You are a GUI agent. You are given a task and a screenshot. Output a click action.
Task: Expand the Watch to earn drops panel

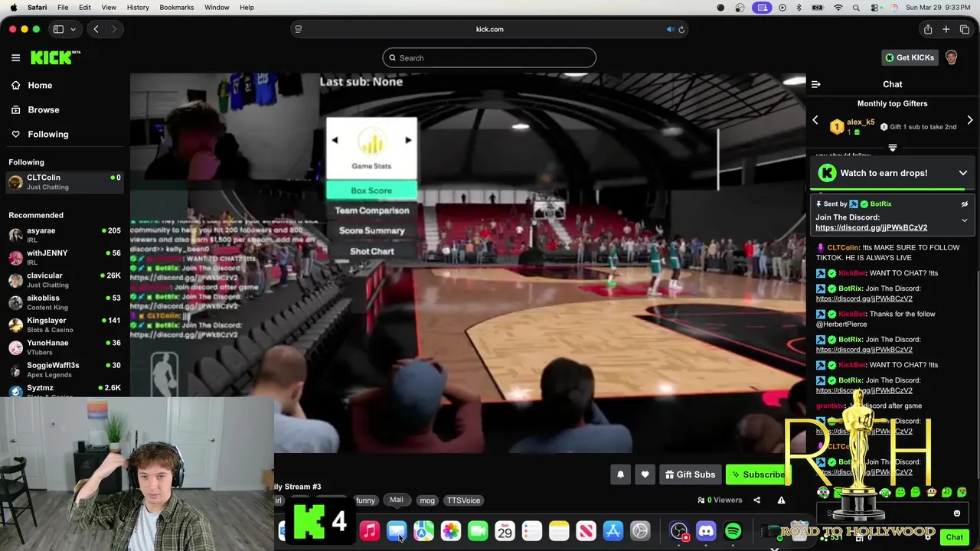(x=962, y=173)
